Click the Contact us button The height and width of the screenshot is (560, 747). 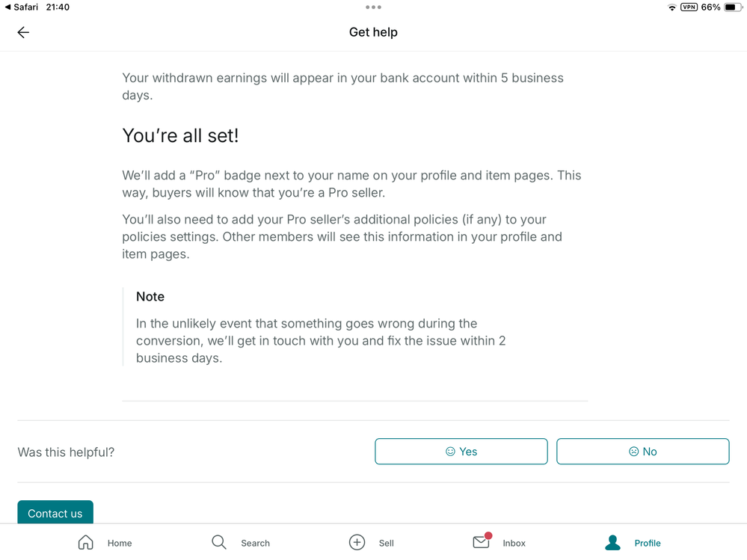55,512
